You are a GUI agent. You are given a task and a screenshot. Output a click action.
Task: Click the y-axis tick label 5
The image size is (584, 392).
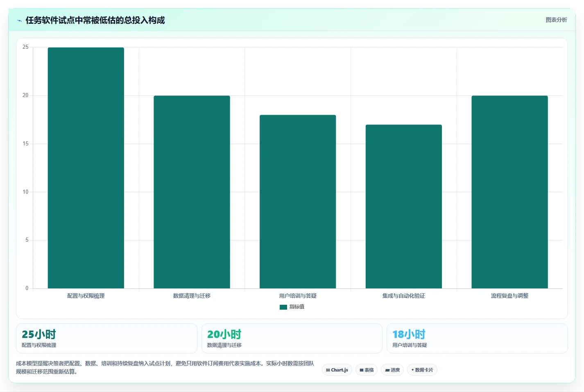point(27,240)
